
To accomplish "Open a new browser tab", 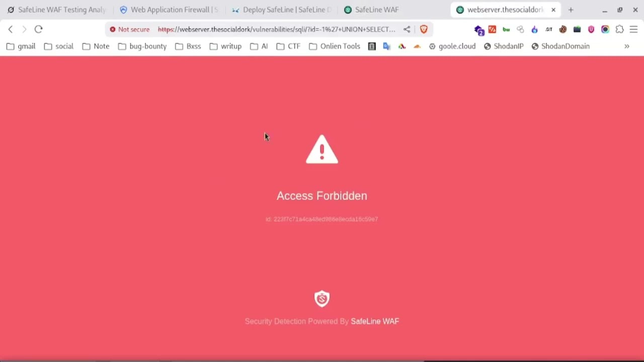I will coord(571,10).
